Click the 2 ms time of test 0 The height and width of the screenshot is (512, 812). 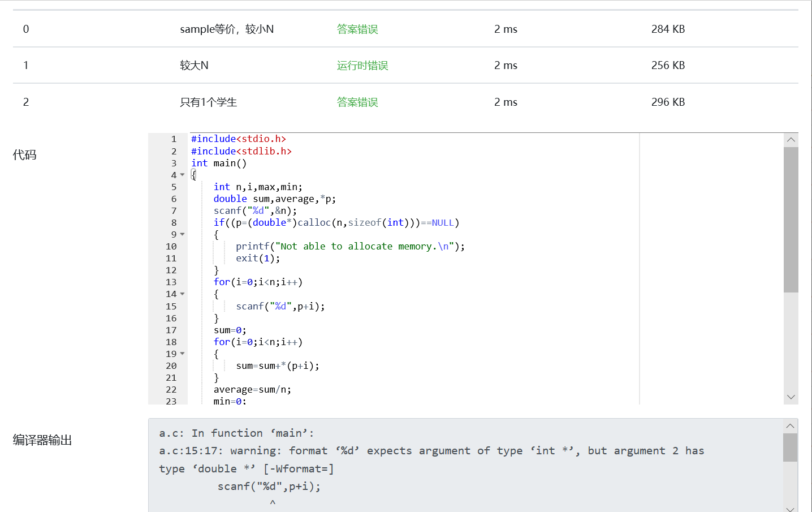[x=506, y=29]
